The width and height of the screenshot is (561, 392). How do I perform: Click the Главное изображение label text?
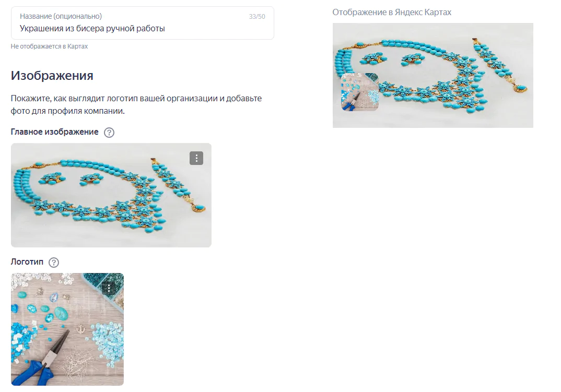coord(54,132)
